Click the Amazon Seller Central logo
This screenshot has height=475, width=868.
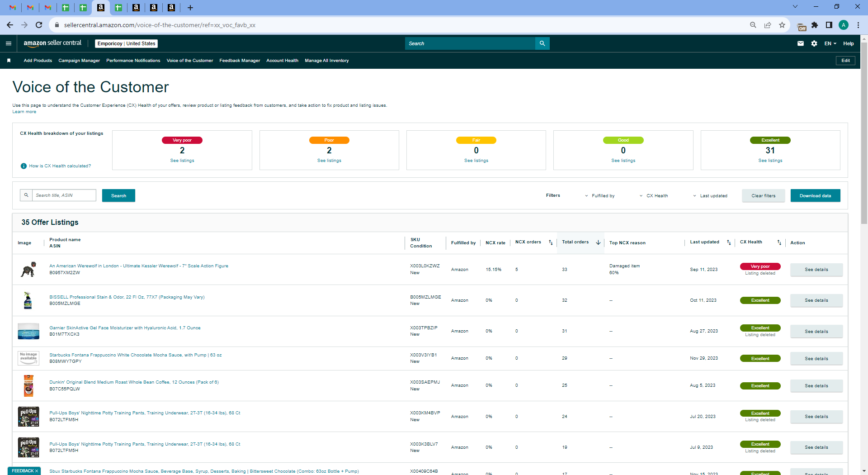(52, 43)
